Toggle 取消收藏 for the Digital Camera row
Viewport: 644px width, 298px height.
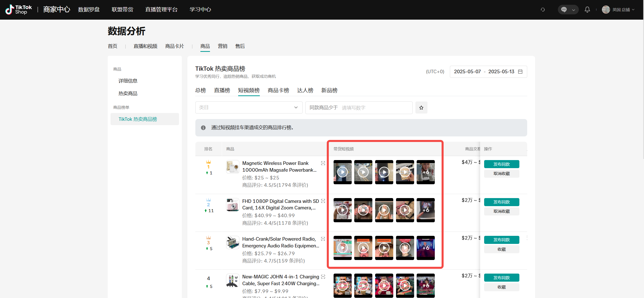[501, 211]
